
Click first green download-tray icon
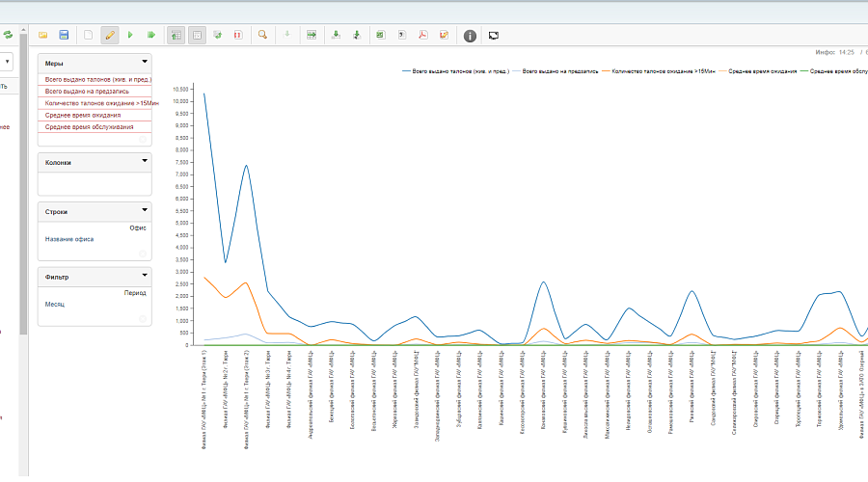click(x=336, y=35)
